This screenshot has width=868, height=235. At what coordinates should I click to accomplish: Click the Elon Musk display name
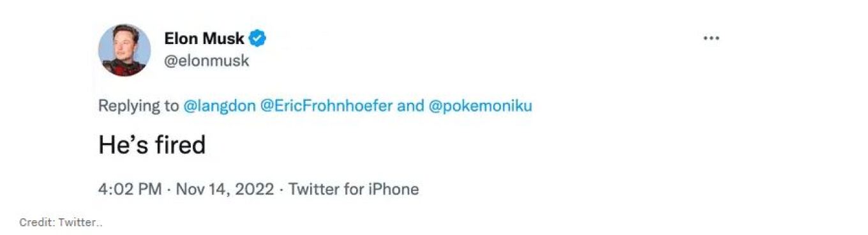pos(204,38)
